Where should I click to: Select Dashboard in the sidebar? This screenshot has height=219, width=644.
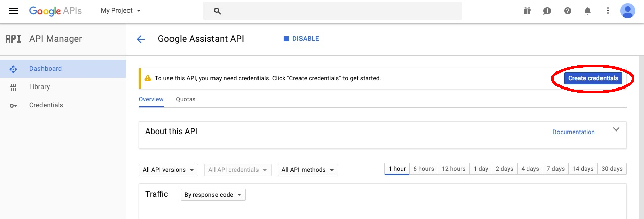pyautogui.click(x=63, y=69)
